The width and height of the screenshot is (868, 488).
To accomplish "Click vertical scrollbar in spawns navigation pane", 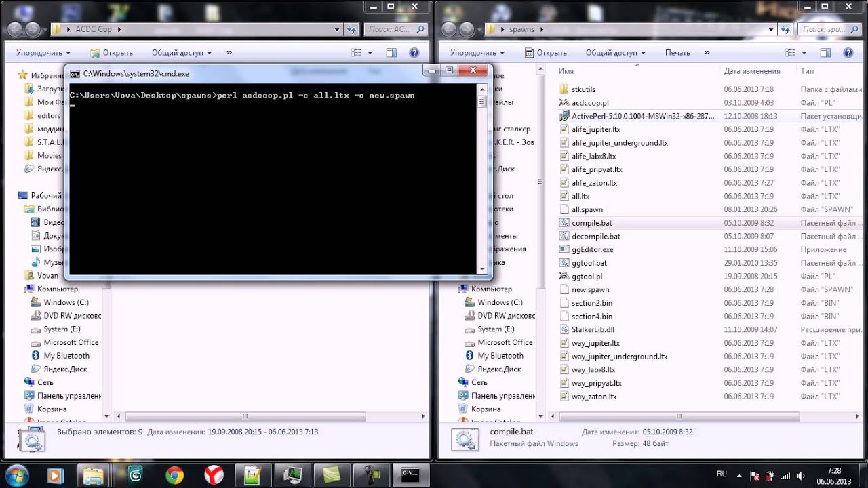I will [540, 182].
